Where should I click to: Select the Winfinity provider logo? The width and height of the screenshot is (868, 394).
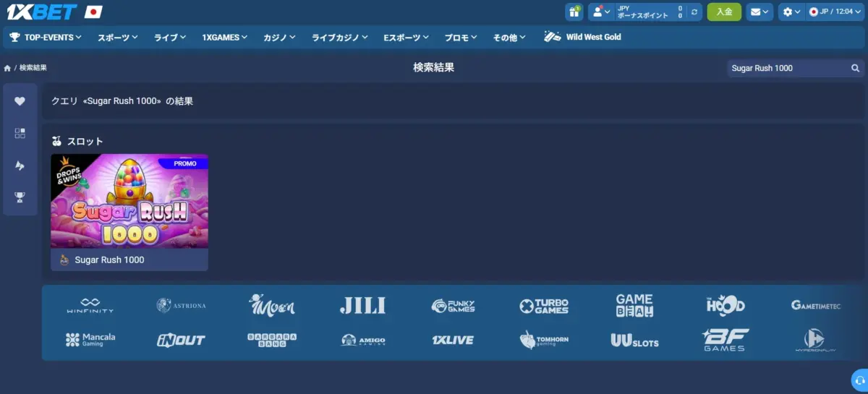90,306
